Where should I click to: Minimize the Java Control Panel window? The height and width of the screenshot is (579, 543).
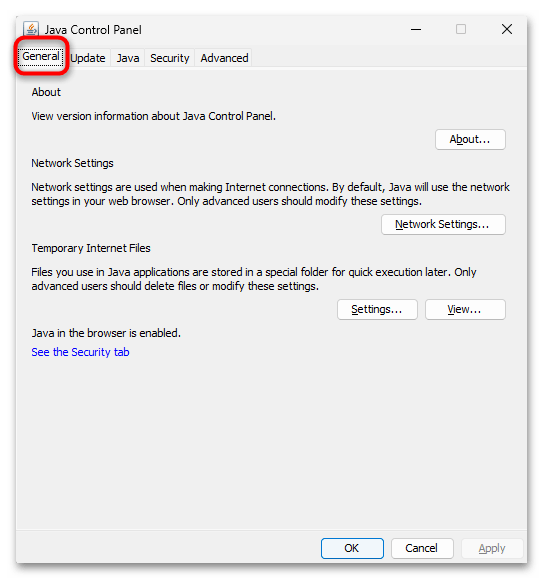coord(416,29)
